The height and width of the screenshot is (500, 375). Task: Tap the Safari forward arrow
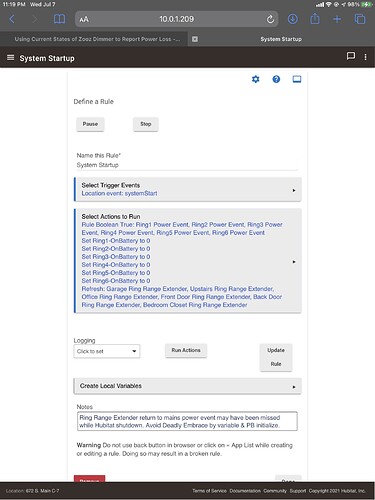(x=34, y=19)
